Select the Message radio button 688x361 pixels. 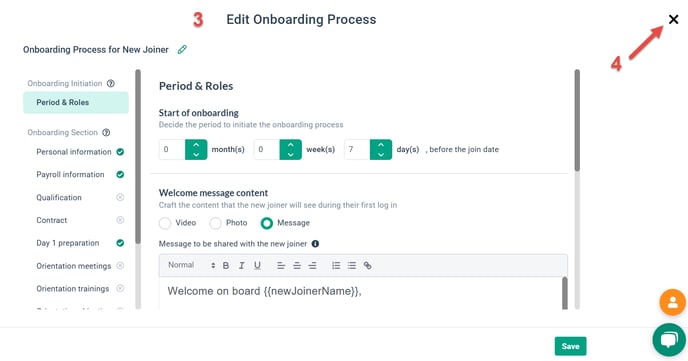pyautogui.click(x=266, y=223)
